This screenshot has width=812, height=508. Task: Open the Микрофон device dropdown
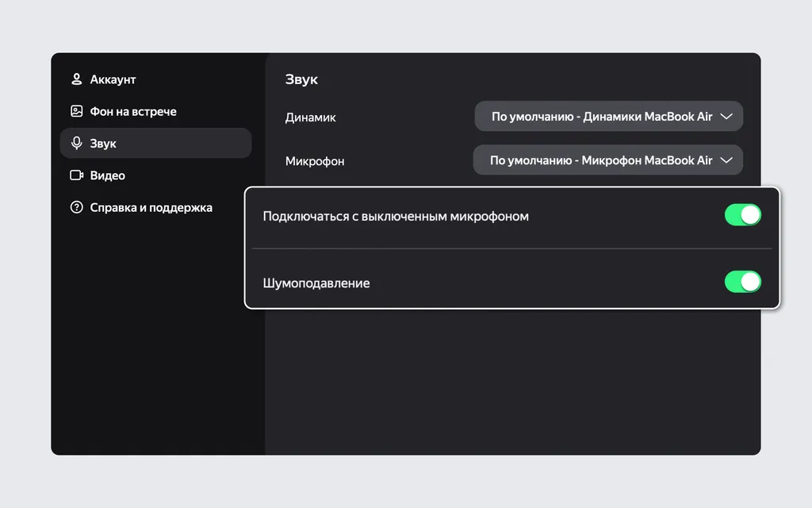(608, 160)
